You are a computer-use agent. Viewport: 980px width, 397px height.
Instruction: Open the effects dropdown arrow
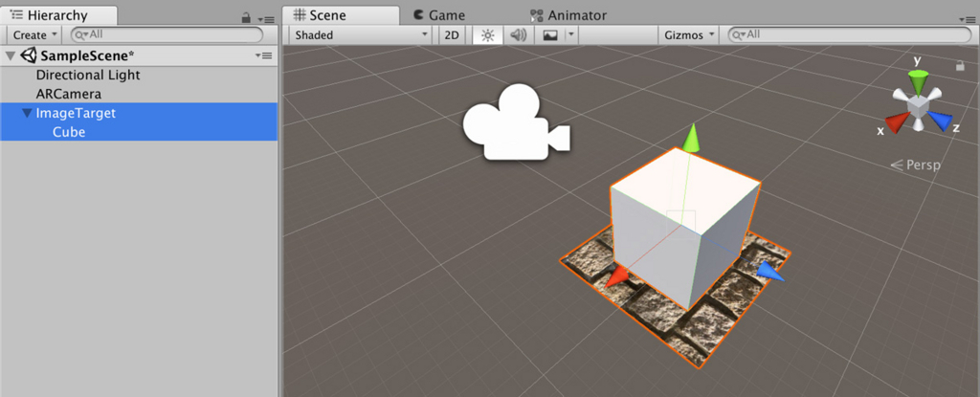click(571, 35)
